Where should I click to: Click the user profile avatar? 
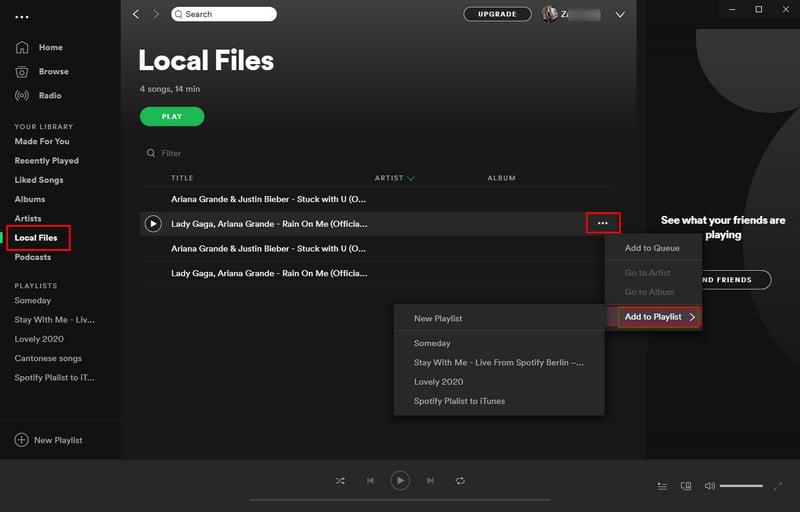coord(549,14)
